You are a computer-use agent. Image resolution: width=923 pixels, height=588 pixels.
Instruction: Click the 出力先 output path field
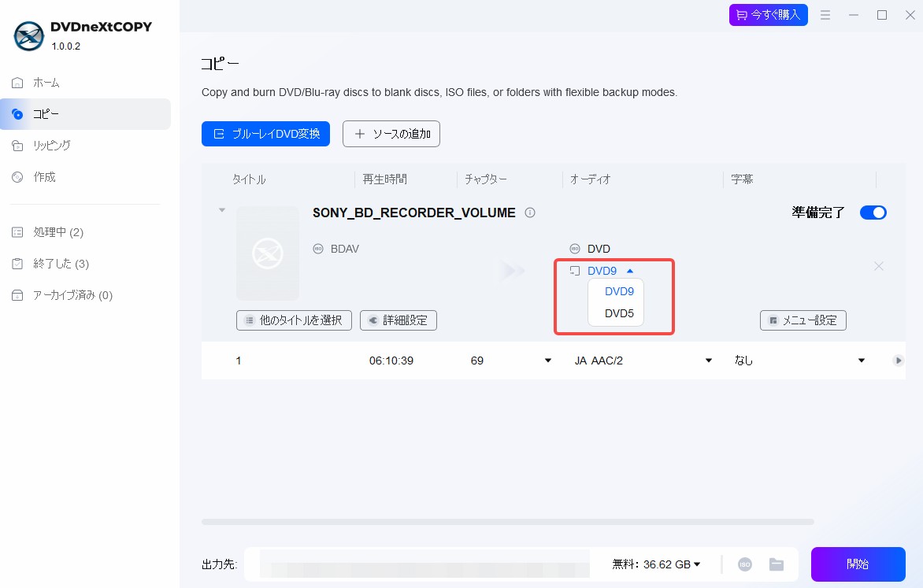pyautogui.click(x=424, y=564)
